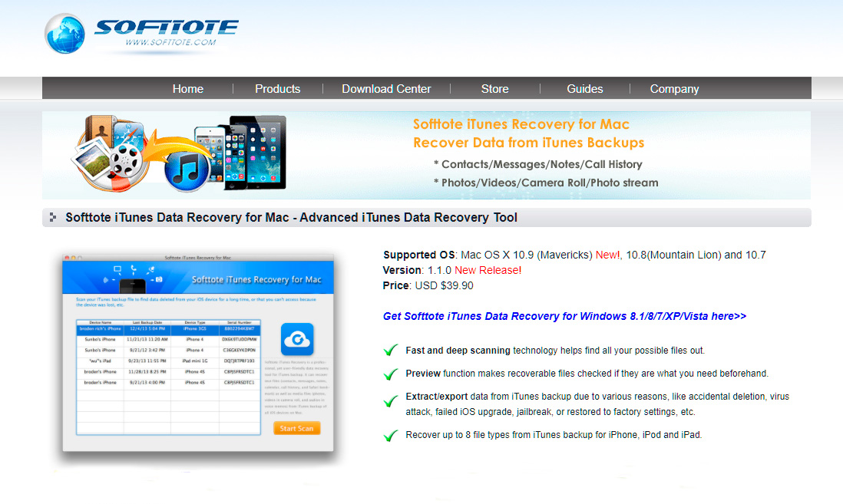Click the camera icon in the app header
The image size is (843, 504).
[158, 278]
